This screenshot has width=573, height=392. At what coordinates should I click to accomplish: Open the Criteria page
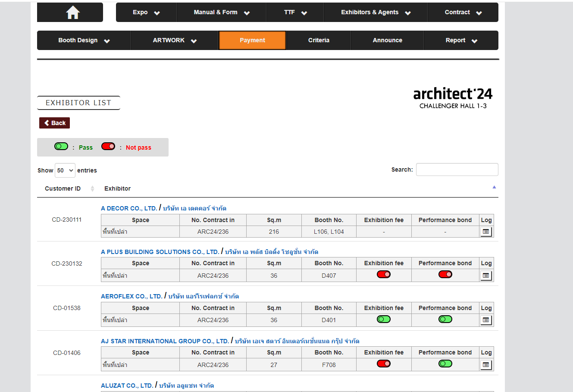pyautogui.click(x=319, y=41)
